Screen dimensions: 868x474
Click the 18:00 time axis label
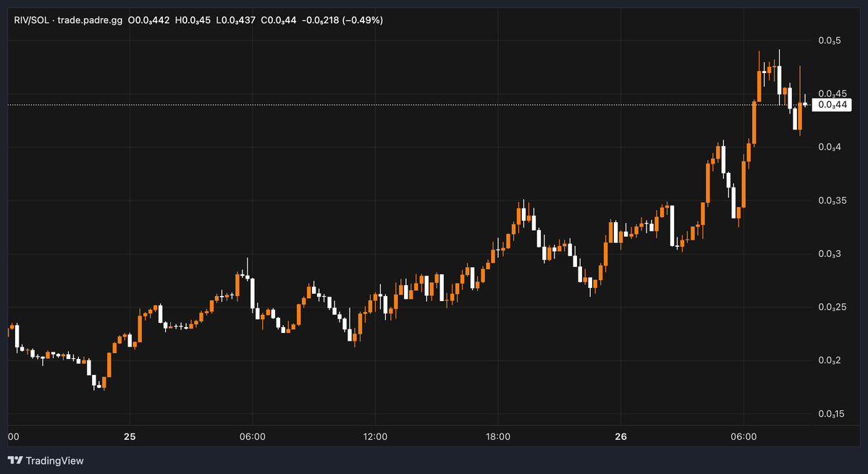(x=498, y=437)
